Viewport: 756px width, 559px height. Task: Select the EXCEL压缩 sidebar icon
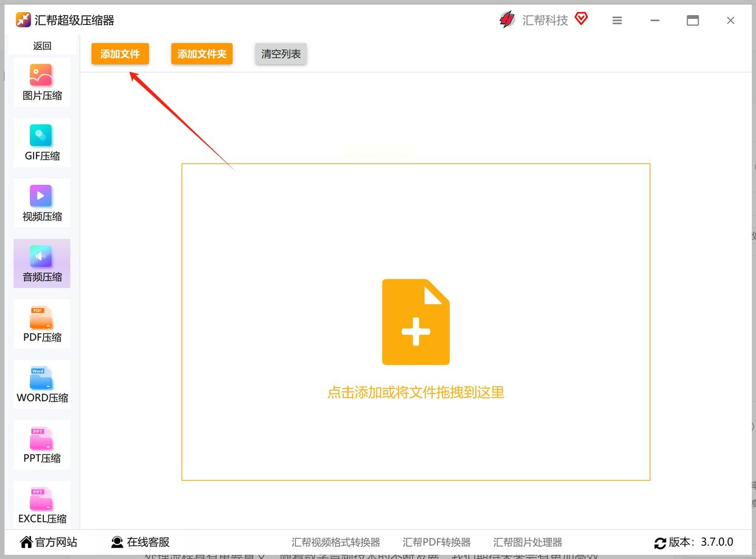point(41,499)
